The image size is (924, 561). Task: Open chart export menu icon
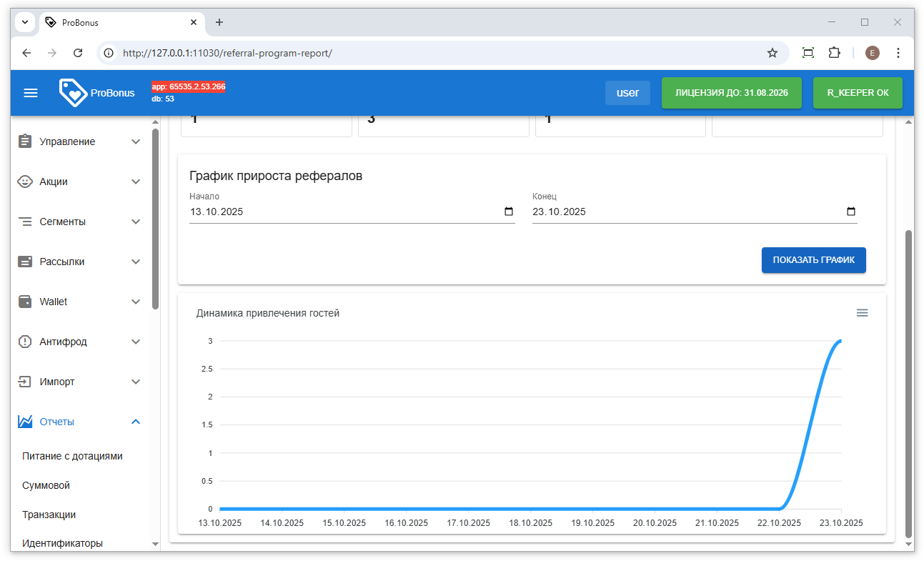click(x=862, y=313)
